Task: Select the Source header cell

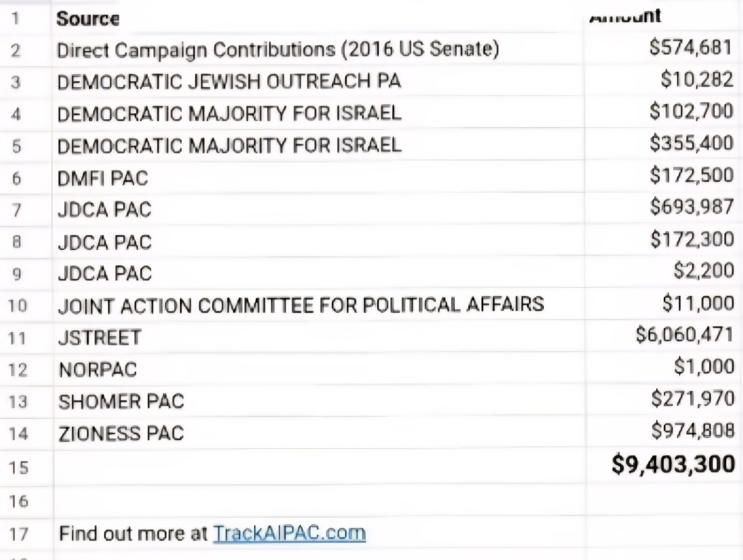Action: pos(88,19)
